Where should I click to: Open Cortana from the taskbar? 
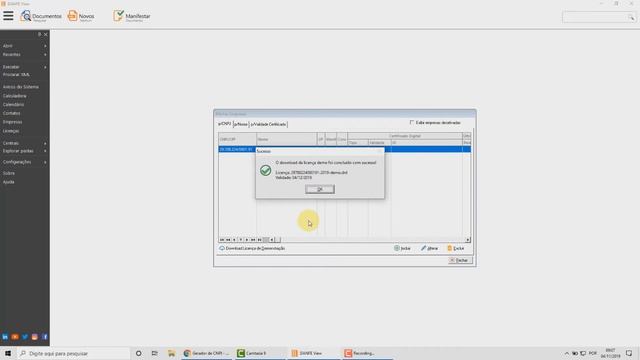click(138, 353)
